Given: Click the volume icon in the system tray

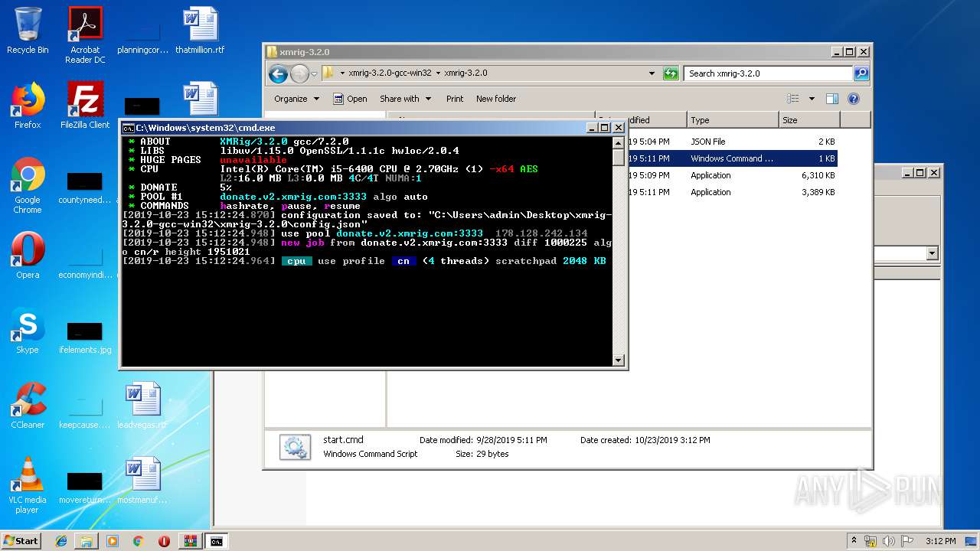Looking at the screenshot, I should (x=888, y=541).
